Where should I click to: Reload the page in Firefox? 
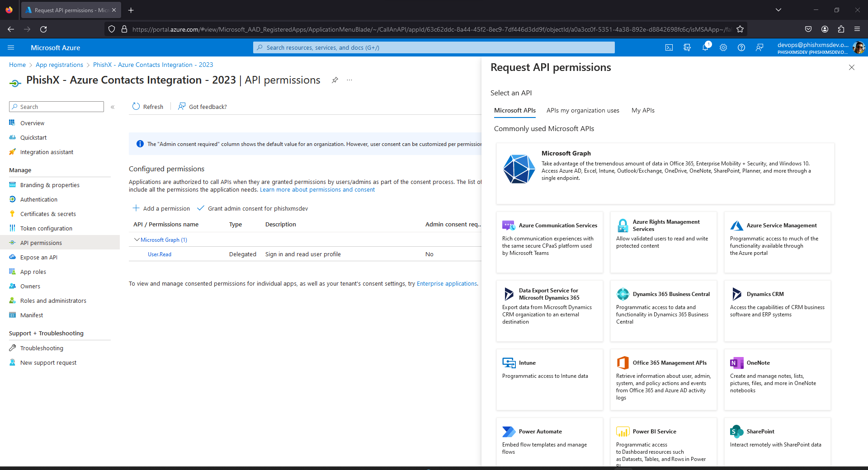click(43, 29)
